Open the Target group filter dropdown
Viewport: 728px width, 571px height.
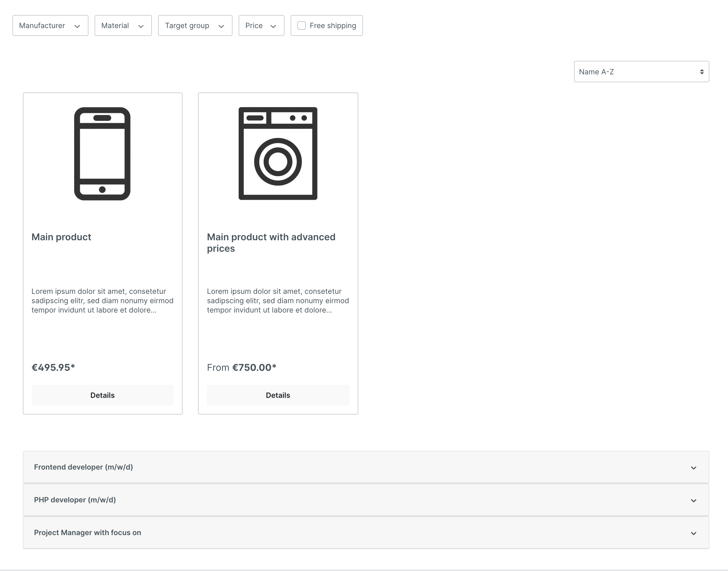click(x=195, y=25)
